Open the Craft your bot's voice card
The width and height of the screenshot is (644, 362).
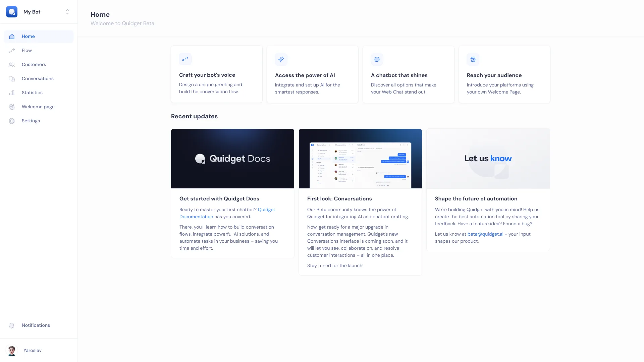coord(216,74)
